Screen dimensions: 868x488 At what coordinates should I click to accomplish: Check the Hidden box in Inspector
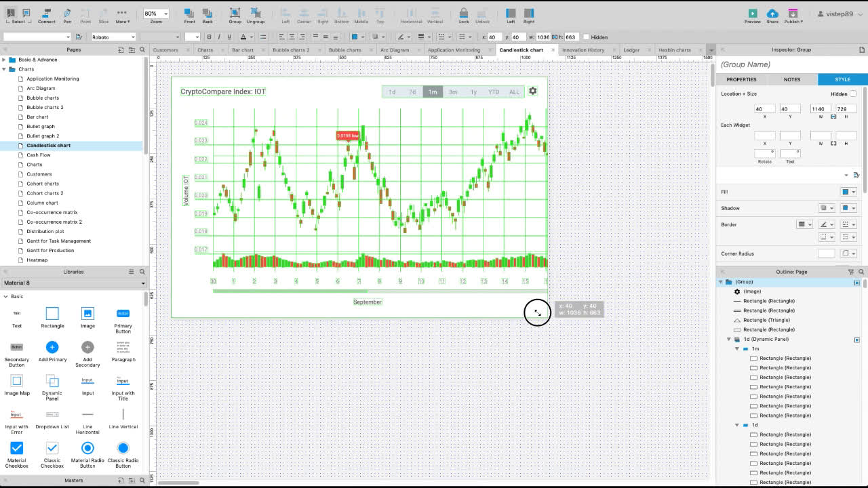(853, 94)
